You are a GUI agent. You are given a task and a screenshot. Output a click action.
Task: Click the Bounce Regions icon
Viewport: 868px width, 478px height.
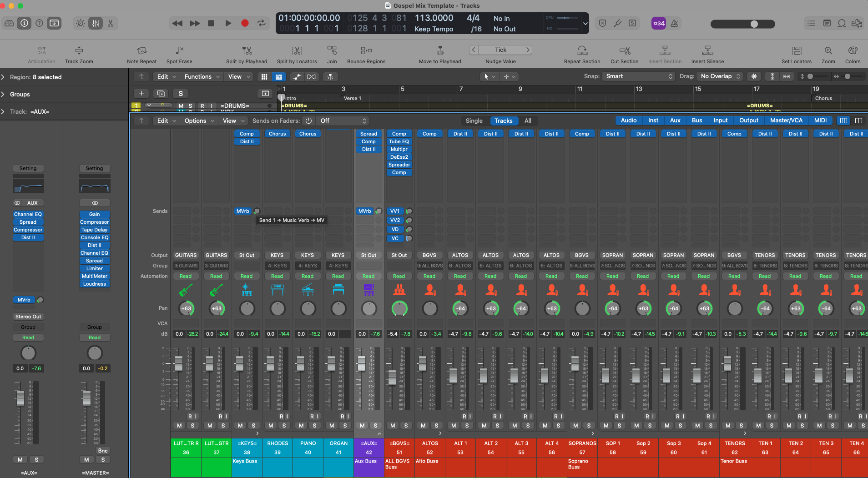coord(366,53)
